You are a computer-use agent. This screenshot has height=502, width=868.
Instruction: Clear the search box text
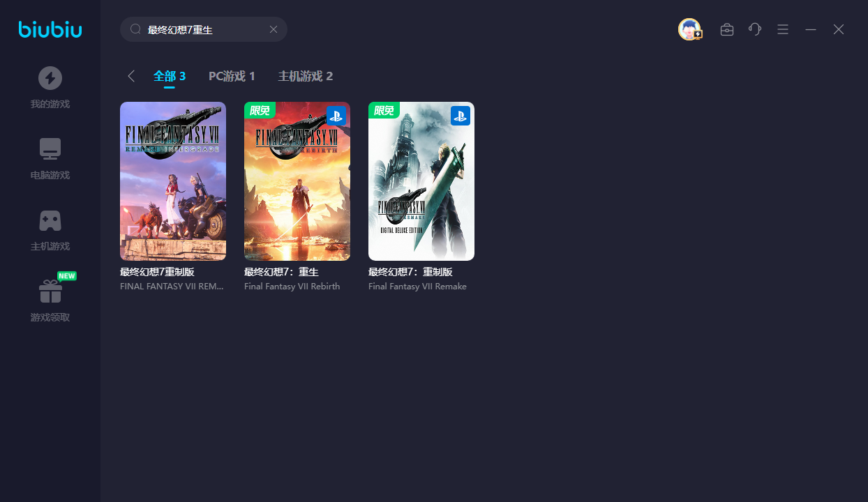tap(274, 29)
